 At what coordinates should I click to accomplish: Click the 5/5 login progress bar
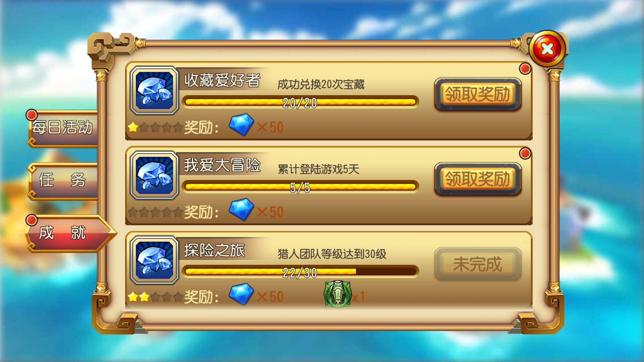tap(300, 187)
